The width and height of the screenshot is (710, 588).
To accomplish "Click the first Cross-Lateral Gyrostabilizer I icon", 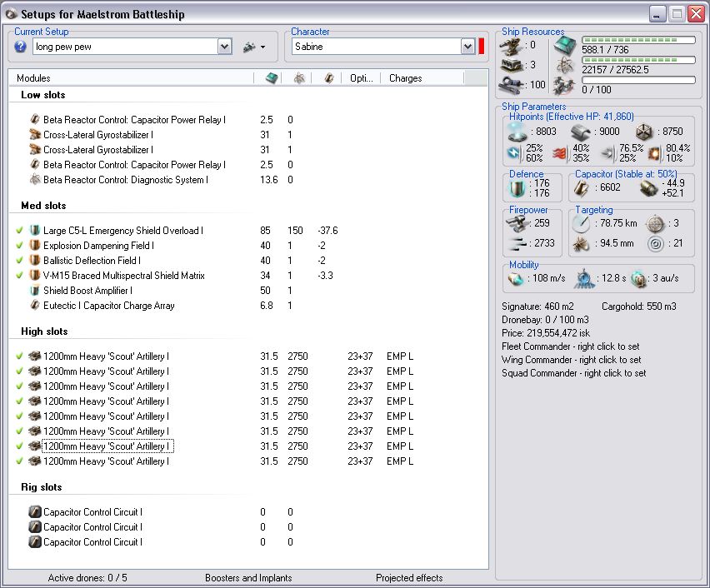I will tap(35, 134).
